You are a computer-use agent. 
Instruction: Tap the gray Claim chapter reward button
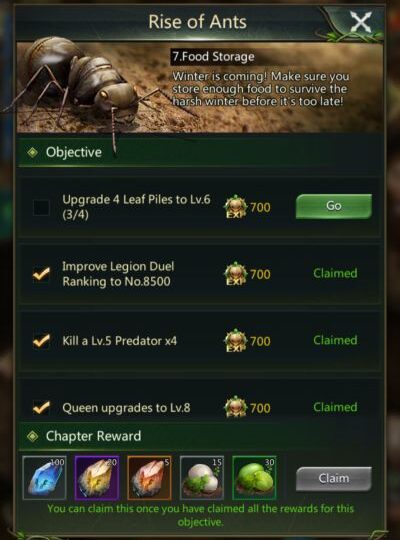coord(334,479)
